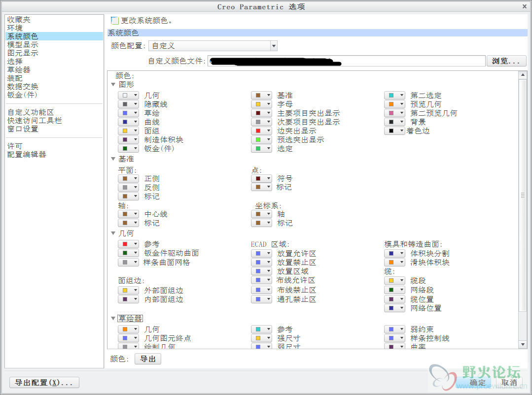The width and height of the screenshot is (532, 395).
Task: Open the 收藏夹 options category
Action: 19,20
